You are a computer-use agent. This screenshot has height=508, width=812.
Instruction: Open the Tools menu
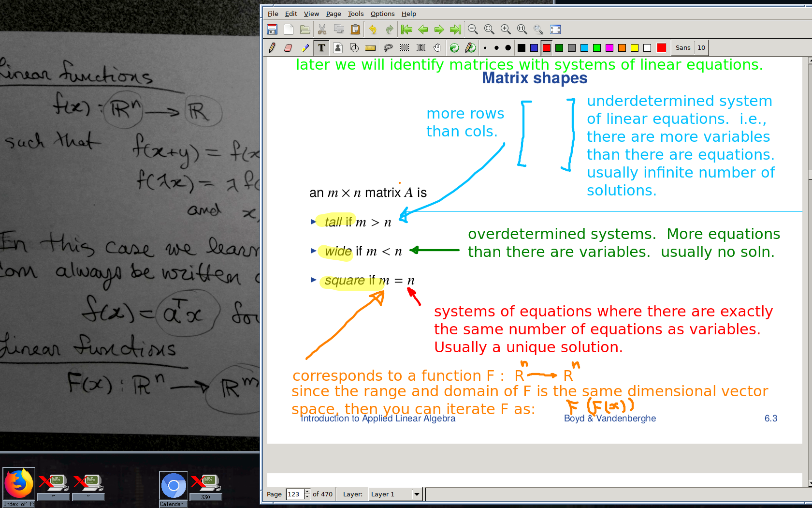[355, 14]
